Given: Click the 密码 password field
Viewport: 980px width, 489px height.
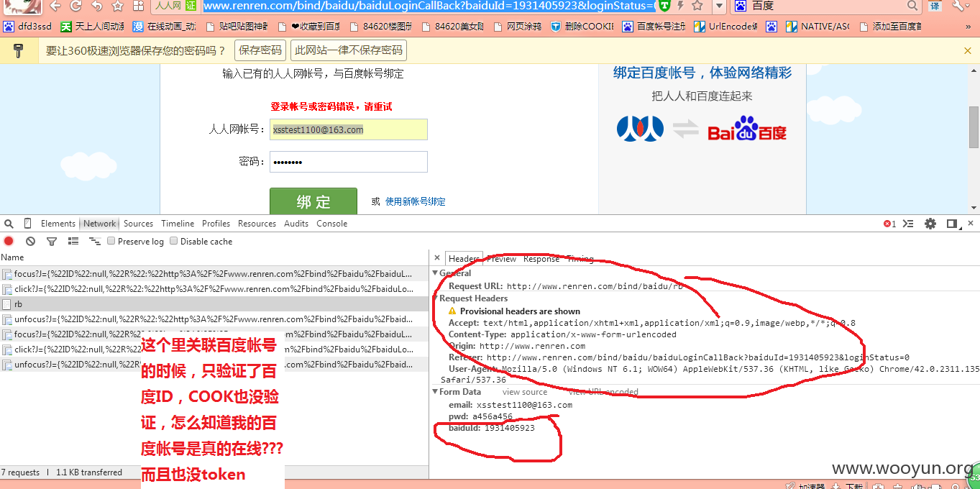Looking at the screenshot, I should pos(349,162).
